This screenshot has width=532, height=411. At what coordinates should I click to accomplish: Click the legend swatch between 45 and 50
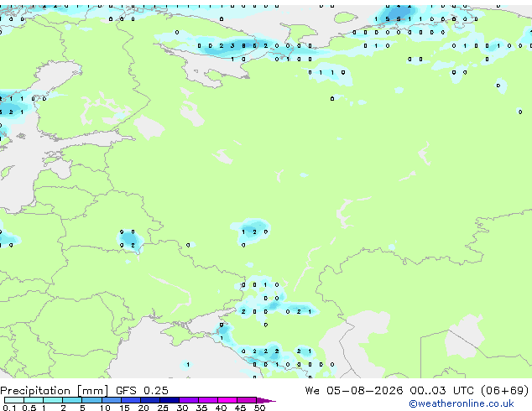pos(247,400)
